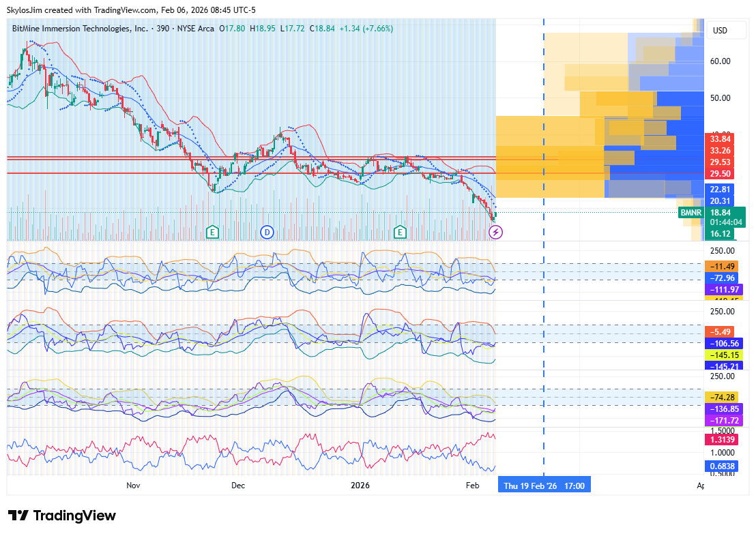Click the earnings E marker in mid-January
The width and height of the screenshot is (756, 536).
pyautogui.click(x=400, y=232)
